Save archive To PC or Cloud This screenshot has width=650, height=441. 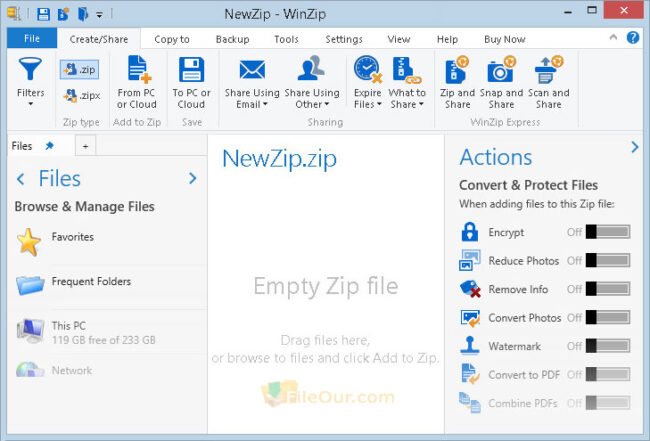(x=192, y=82)
